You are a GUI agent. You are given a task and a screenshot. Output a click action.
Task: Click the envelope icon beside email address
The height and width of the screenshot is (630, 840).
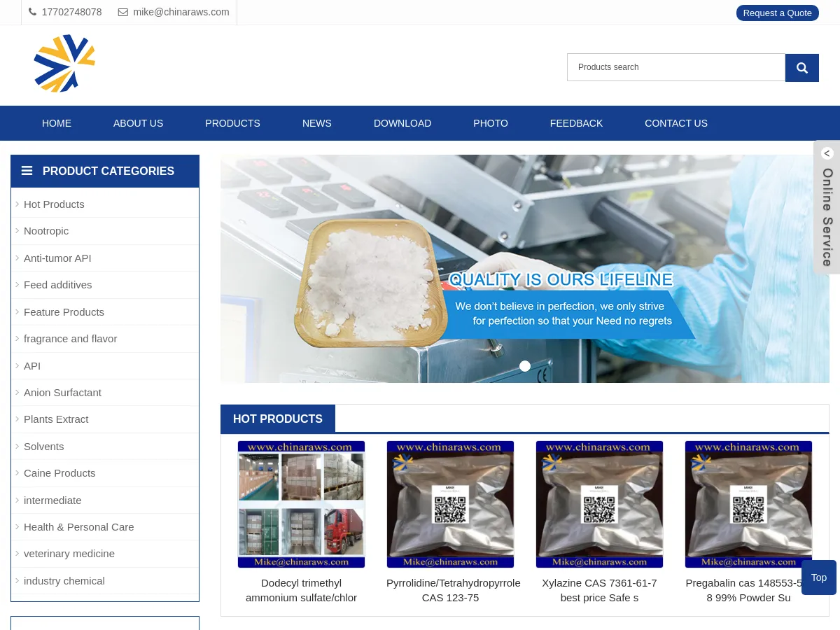point(123,12)
